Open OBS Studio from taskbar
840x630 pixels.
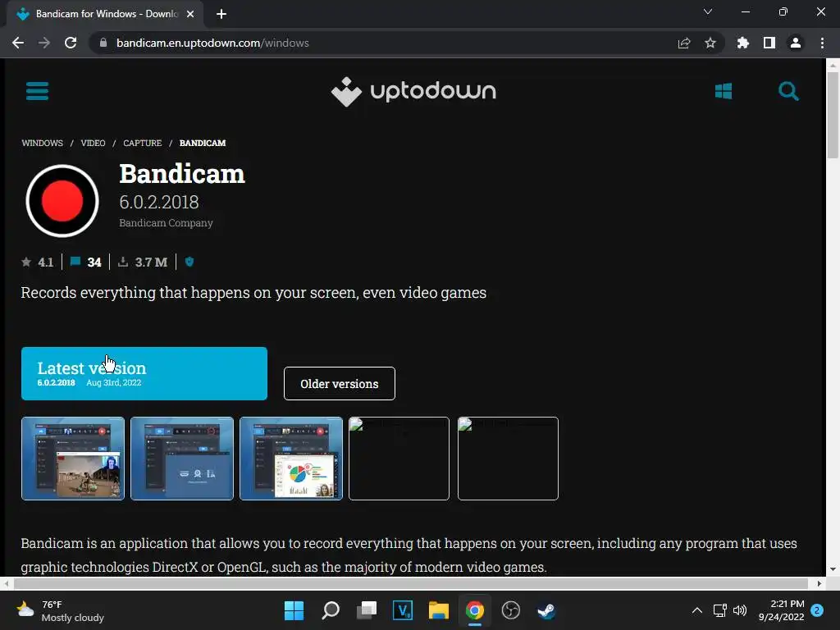[x=510, y=610]
